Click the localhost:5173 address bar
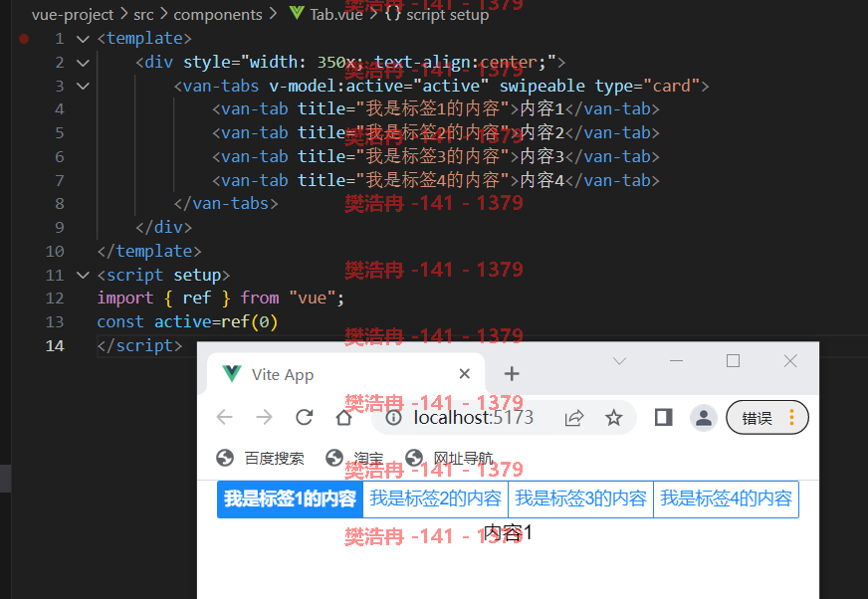 tap(474, 418)
